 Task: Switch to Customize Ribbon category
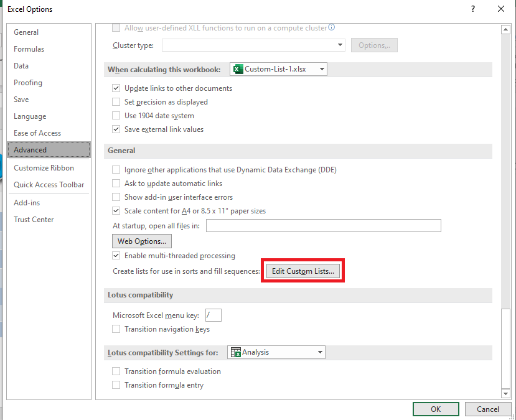point(44,168)
